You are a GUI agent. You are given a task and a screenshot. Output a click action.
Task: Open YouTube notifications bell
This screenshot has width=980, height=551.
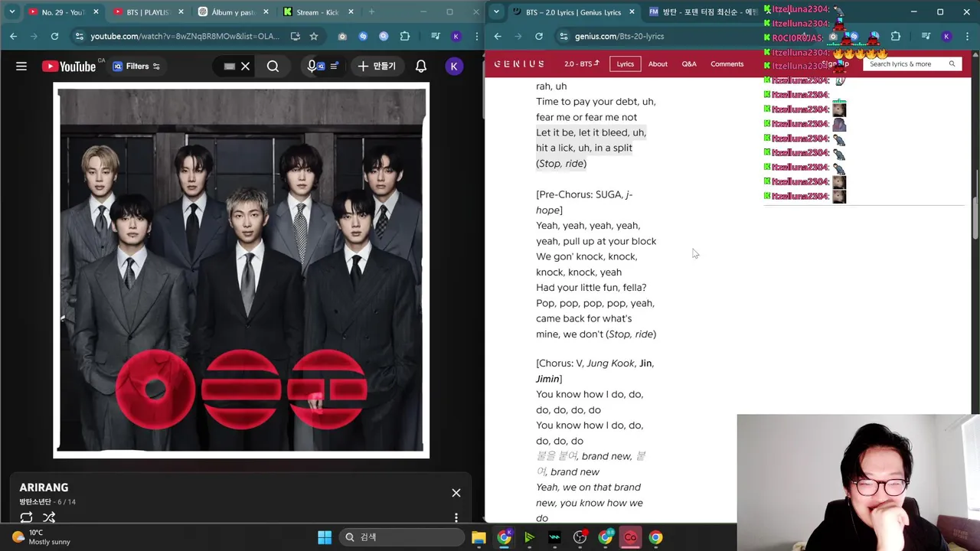coord(421,67)
